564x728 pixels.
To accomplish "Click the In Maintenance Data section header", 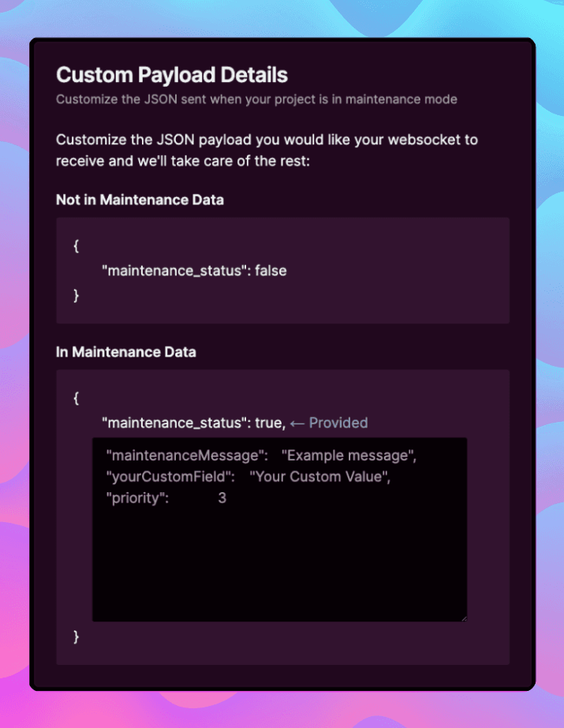I will coord(126,352).
